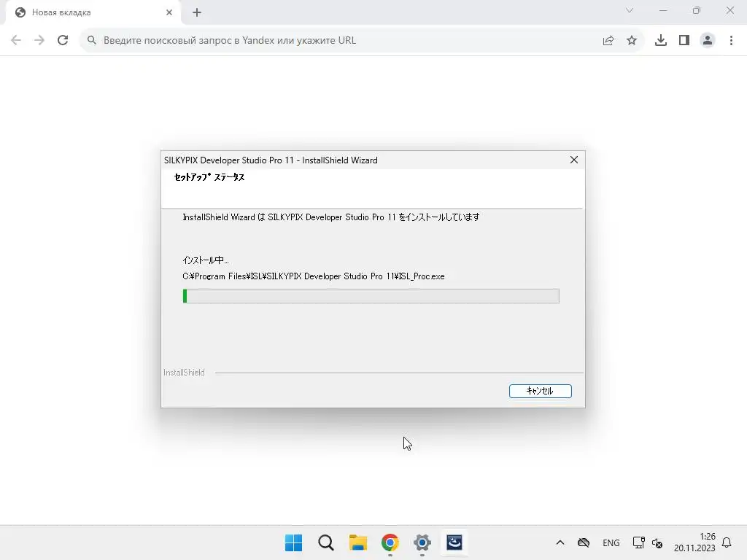Open the share page icon

608,41
